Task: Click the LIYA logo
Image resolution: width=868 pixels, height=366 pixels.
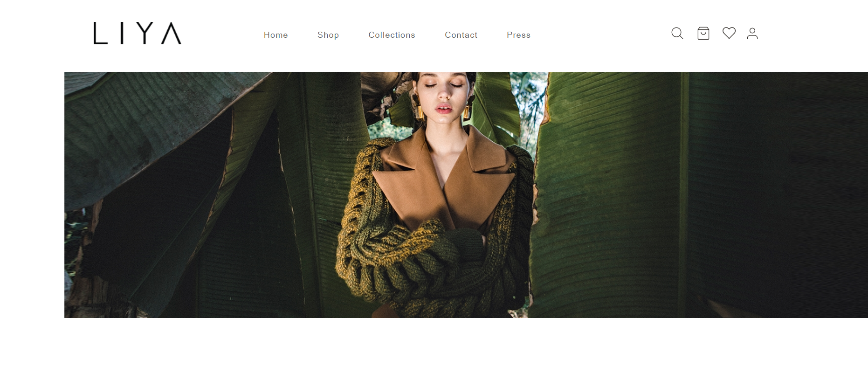Action: click(x=138, y=33)
